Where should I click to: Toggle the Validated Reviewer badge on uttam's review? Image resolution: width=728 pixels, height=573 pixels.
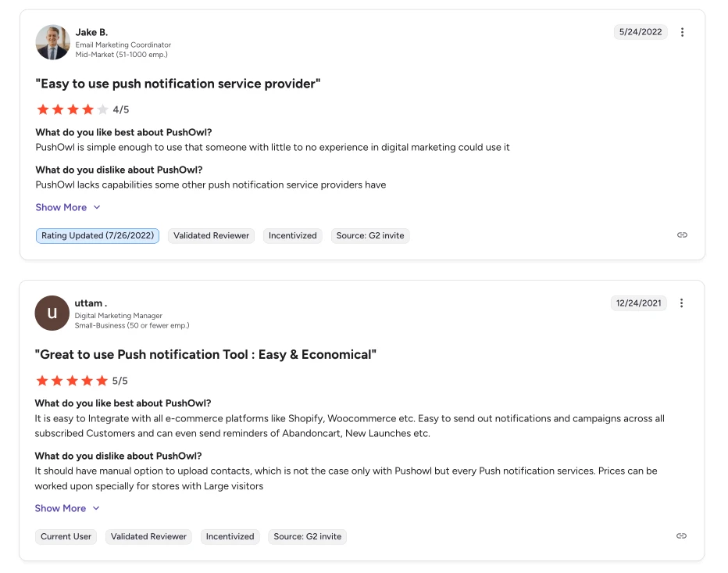148,536
